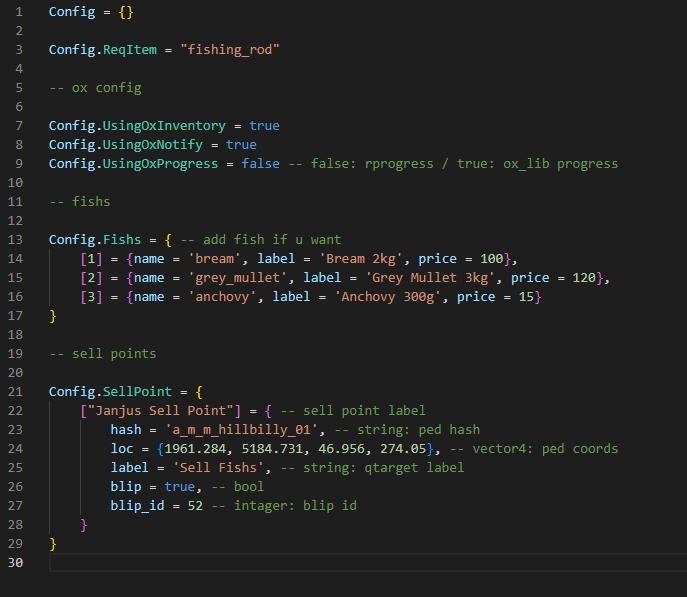
Task: Click the "Janjus Sell Point" key string
Action: tap(160, 411)
